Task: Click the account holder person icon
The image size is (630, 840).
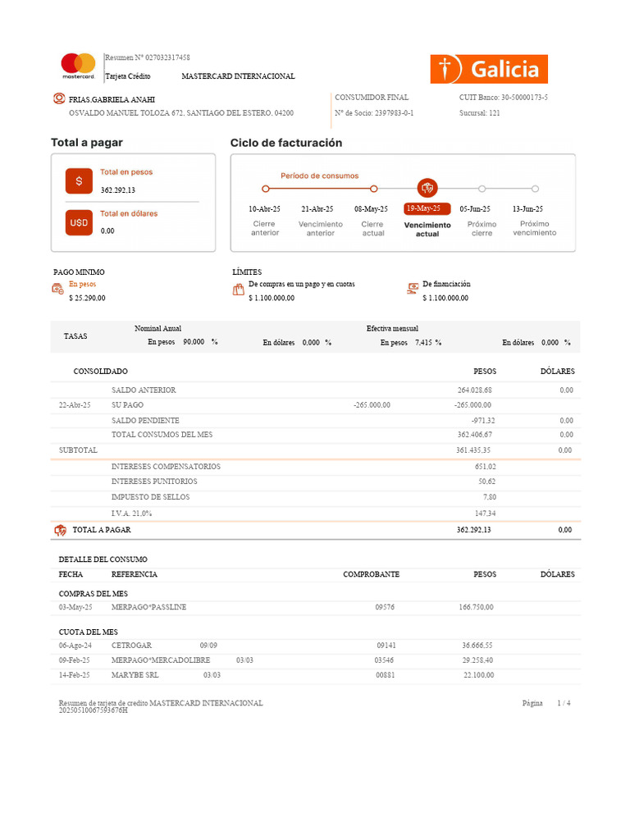Action: pos(59,98)
